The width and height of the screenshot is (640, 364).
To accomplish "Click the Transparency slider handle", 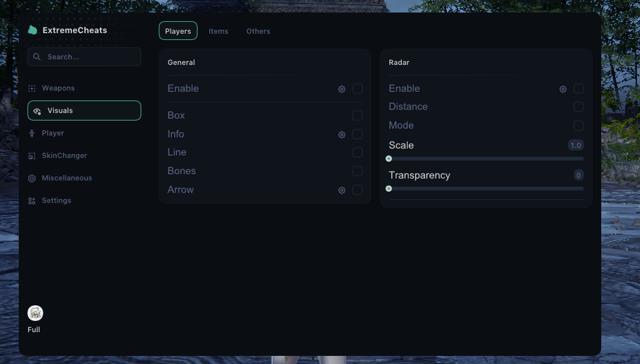I will [x=389, y=189].
